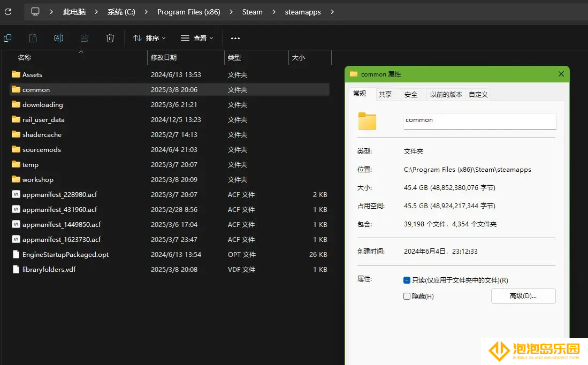This screenshot has height=365, width=588.
Task: Click the sort arrow above 名称 column
Action: (81, 51)
